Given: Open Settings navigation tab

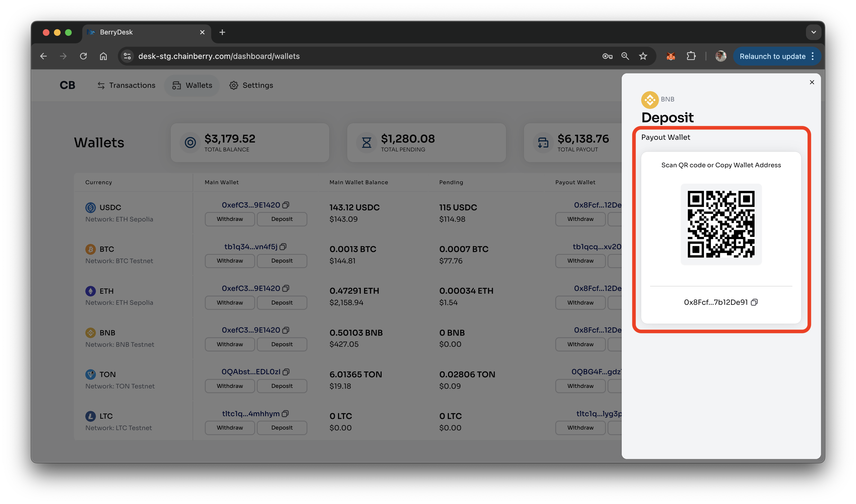Looking at the screenshot, I should [251, 85].
